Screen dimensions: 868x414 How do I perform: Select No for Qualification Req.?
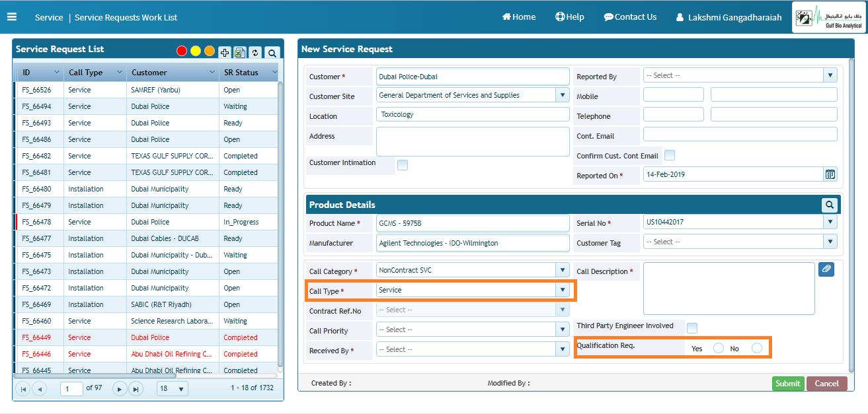pos(757,348)
